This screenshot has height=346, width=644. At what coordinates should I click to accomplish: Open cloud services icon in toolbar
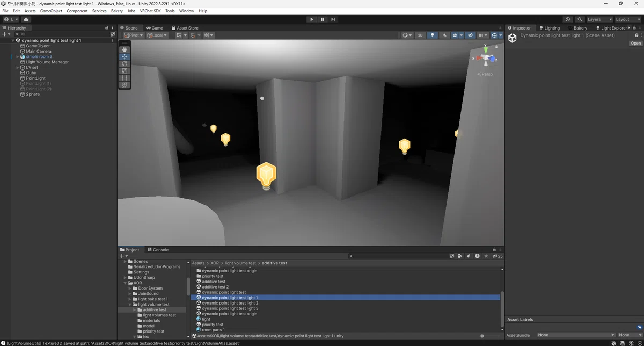(x=26, y=19)
